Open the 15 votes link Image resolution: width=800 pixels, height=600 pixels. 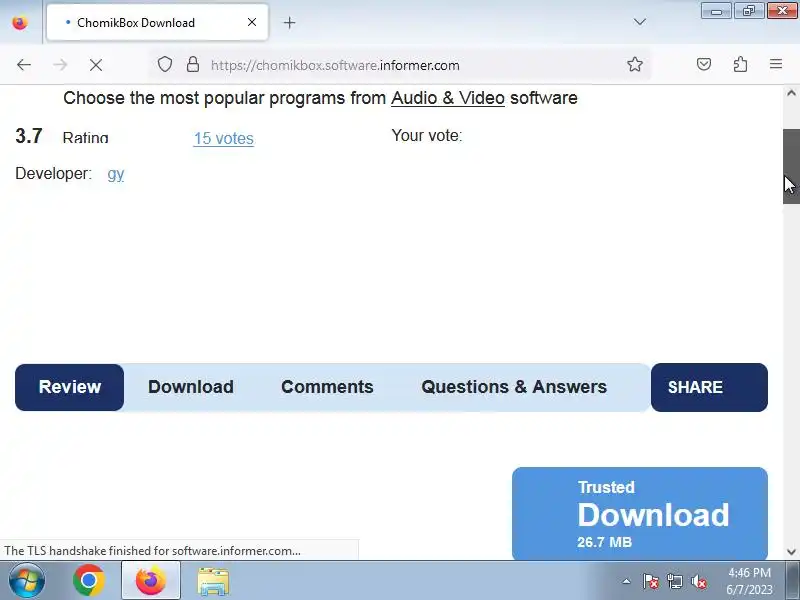tap(223, 138)
